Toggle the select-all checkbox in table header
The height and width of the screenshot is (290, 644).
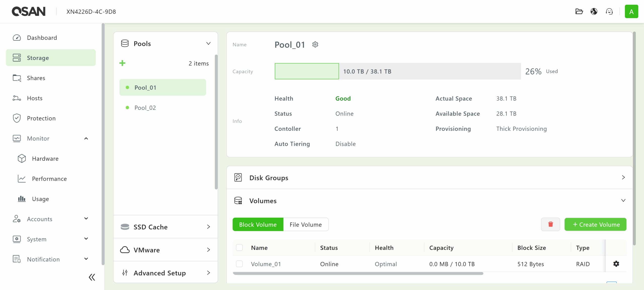click(239, 248)
